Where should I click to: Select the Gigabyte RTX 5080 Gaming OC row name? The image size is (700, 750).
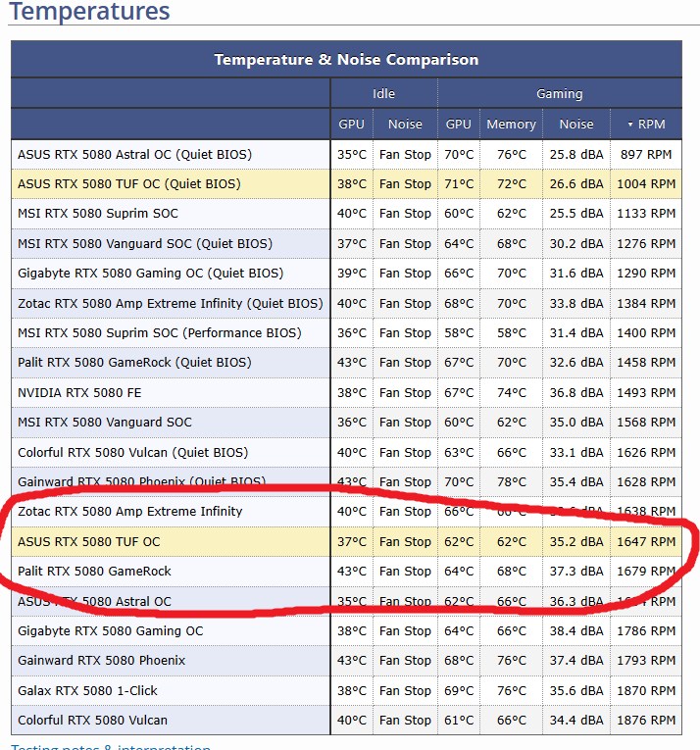click(x=111, y=631)
